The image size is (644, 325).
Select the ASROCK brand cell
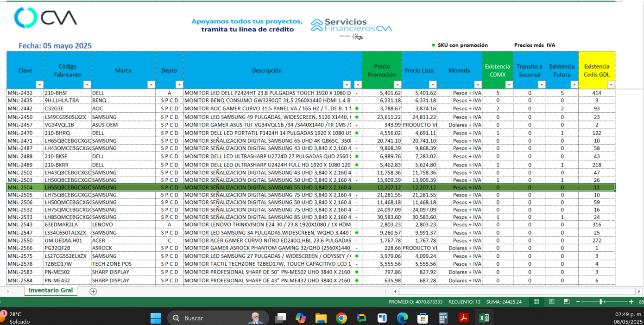pyautogui.click(x=123, y=248)
